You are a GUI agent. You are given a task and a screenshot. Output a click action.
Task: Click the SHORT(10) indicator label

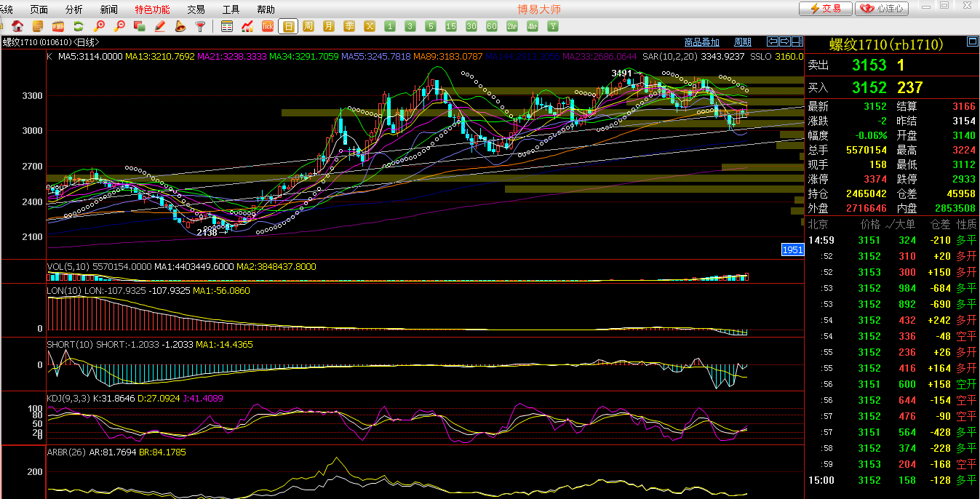tap(71, 344)
